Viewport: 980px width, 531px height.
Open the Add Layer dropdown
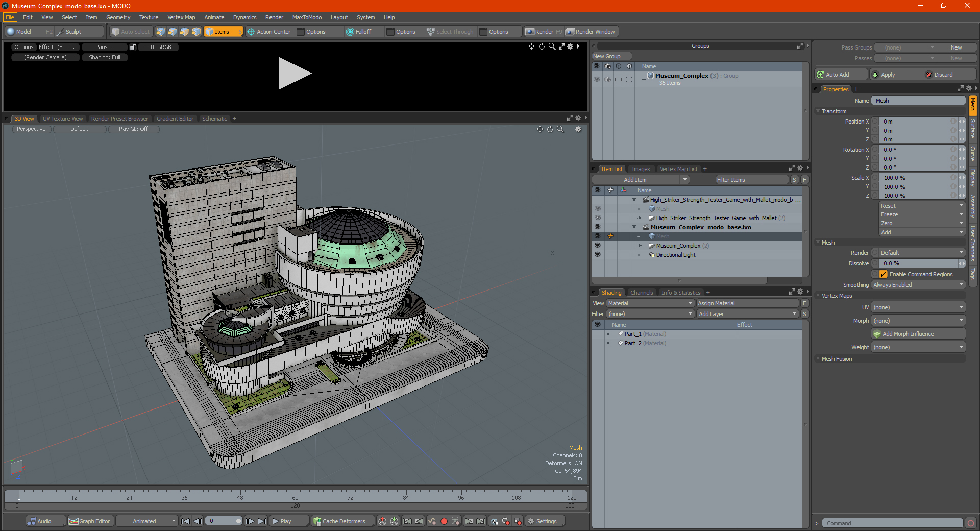click(x=747, y=314)
